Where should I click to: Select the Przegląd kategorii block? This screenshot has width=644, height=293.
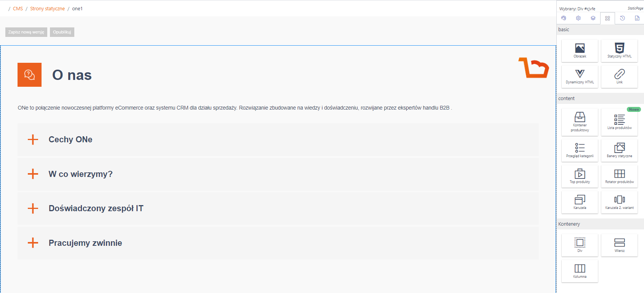pos(580,150)
